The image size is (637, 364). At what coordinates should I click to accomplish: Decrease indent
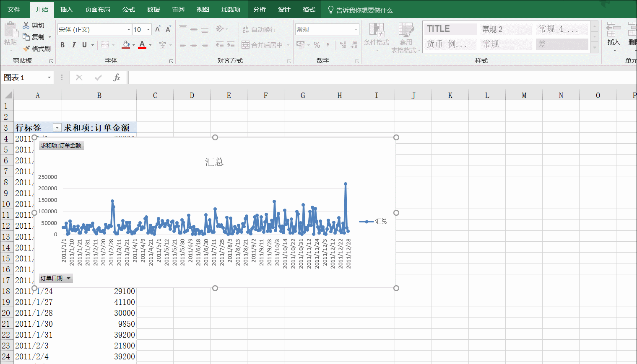[x=220, y=45]
